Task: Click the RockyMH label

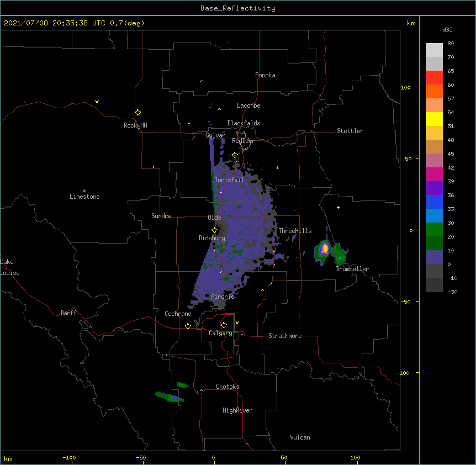Action: (135, 125)
